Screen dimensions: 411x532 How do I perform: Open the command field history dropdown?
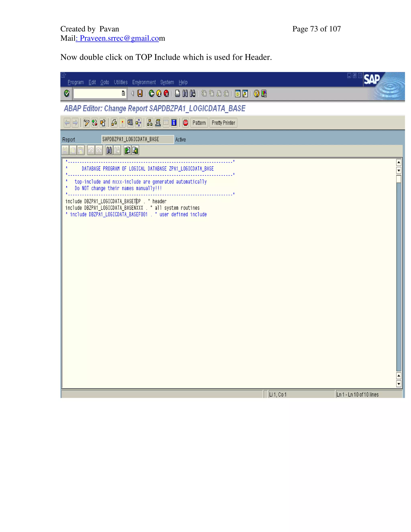[x=123, y=93]
